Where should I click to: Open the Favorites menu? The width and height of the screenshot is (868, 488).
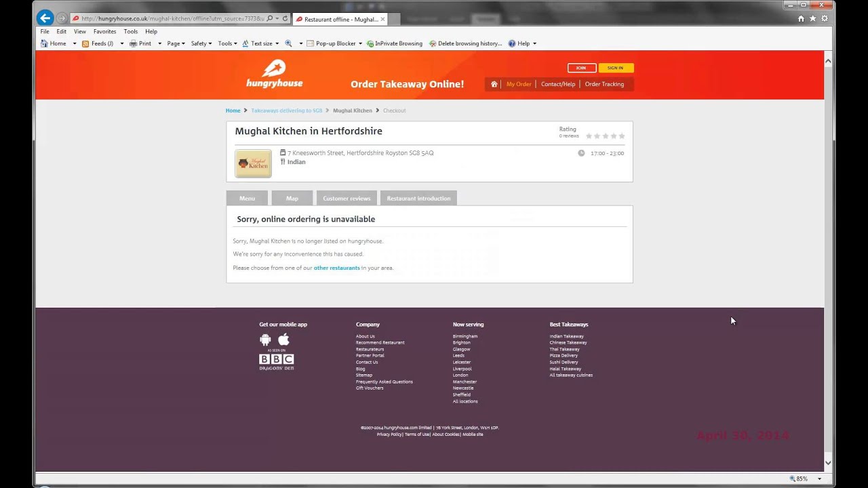104,31
